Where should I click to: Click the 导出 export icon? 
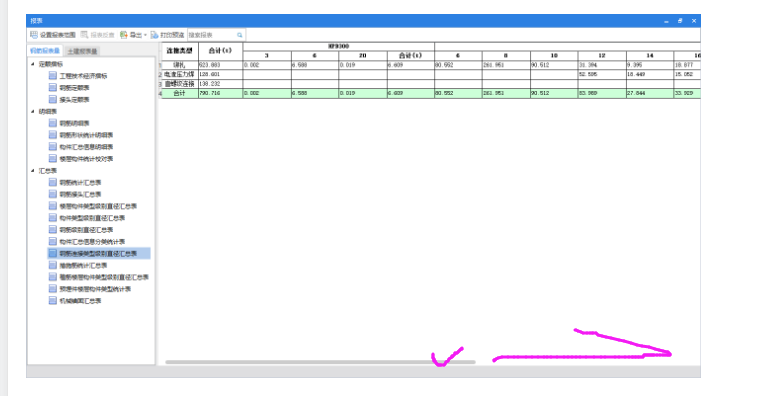click(123, 35)
